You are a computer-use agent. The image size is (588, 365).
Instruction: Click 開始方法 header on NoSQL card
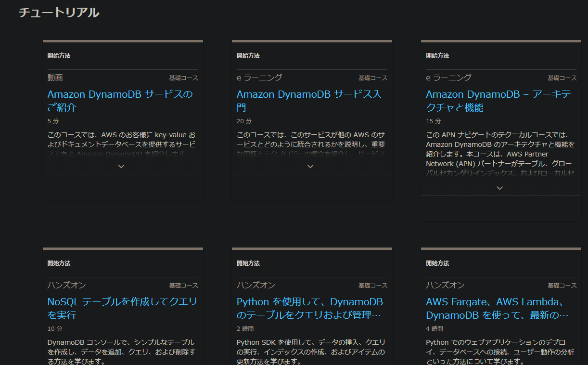point(59,263)
